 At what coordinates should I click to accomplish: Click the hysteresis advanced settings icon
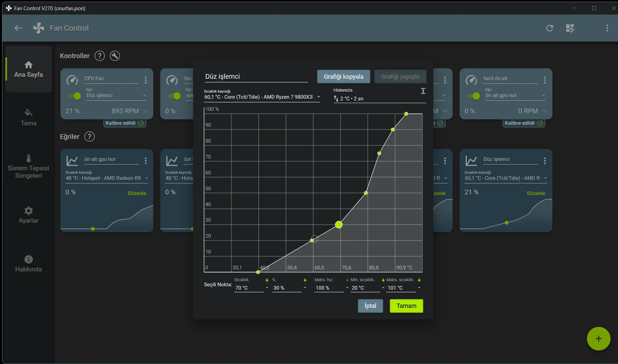[x=423, y=91]
